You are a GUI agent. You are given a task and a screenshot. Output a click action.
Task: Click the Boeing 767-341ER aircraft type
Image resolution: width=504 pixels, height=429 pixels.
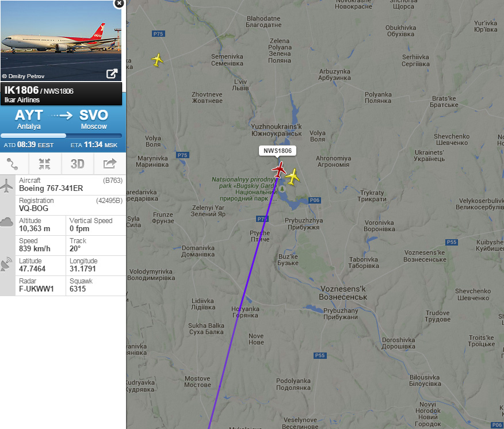point(51,188)
